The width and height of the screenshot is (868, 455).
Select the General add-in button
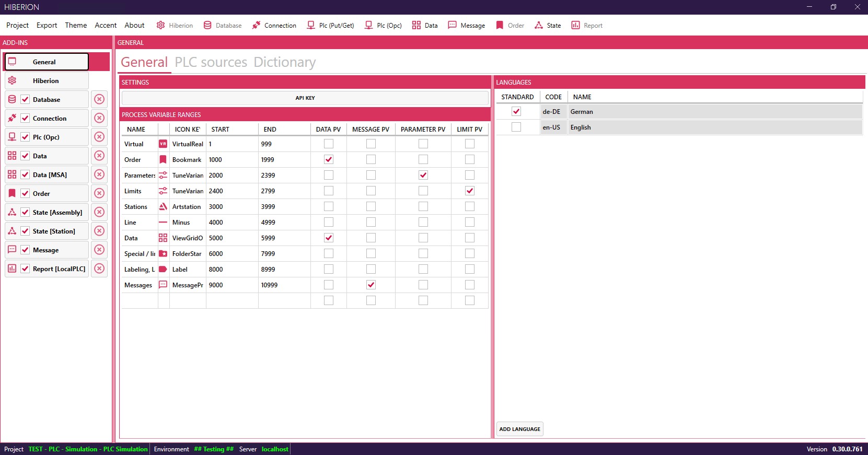pyautogui.click(x=47, y=62)
